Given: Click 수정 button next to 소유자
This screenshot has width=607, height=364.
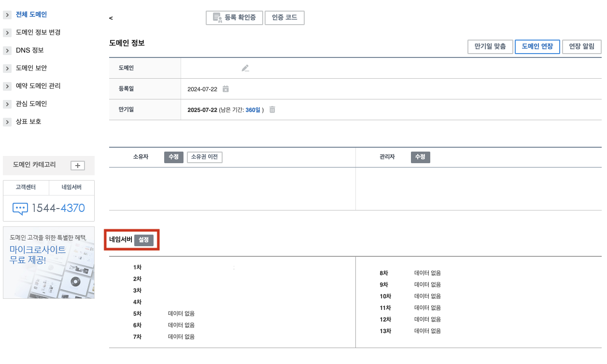Looking at the screenshot, I should click(174, 157).
